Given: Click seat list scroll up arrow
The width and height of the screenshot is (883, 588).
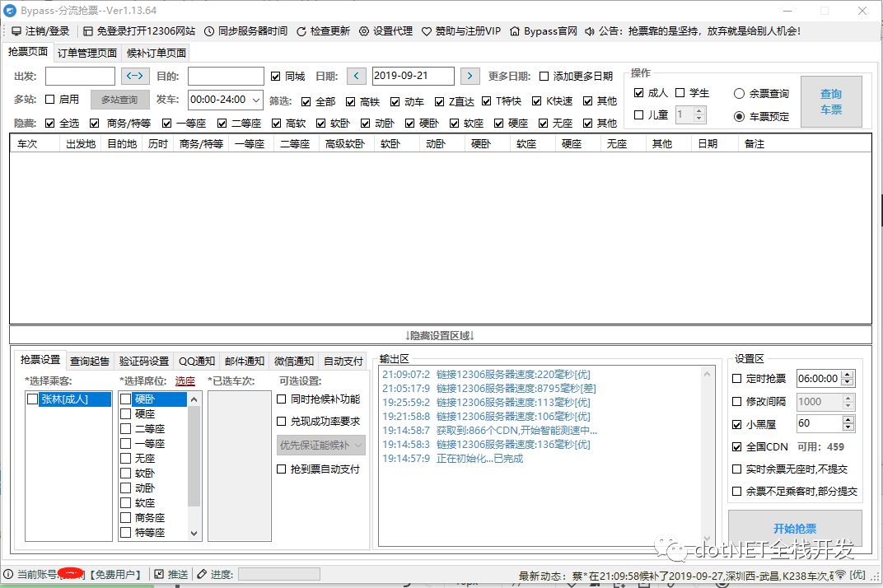Looking at the screenshot, I should pos(194,399).
